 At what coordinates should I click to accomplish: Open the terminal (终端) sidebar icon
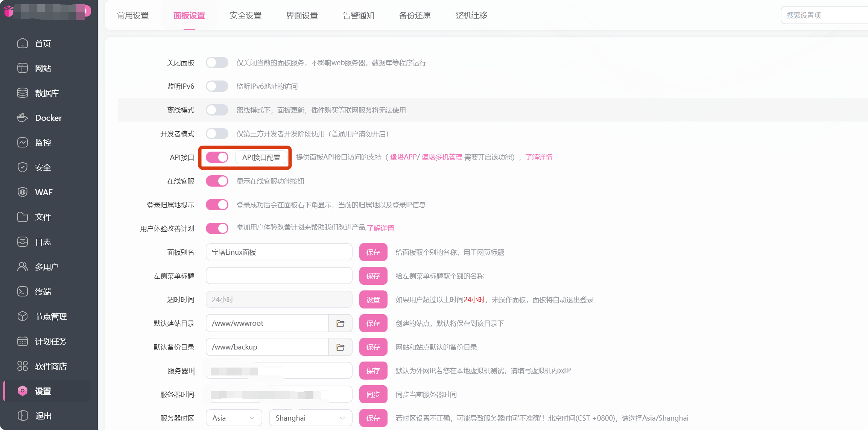point(23,292)
